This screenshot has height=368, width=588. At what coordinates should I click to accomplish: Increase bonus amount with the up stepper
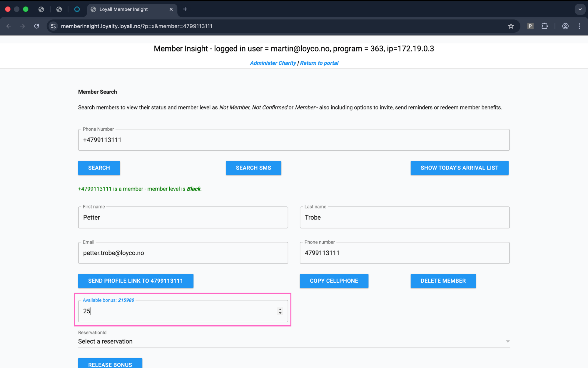[x=280, y=309]
